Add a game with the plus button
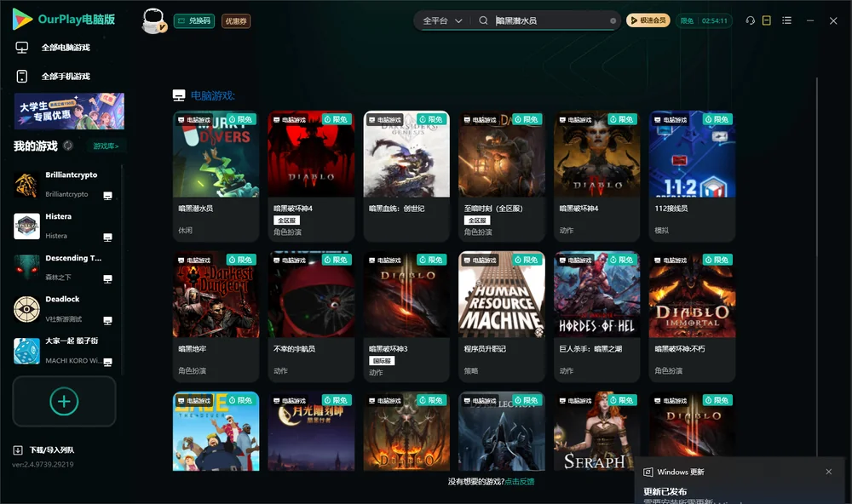 tap(64, 401)
